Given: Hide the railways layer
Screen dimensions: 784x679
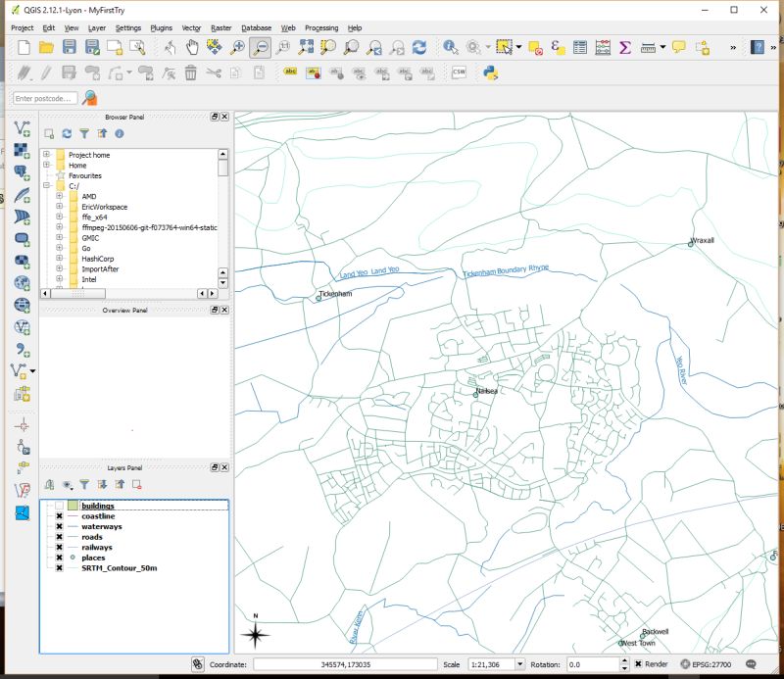Looking at the screenshot, I should 60,547.
